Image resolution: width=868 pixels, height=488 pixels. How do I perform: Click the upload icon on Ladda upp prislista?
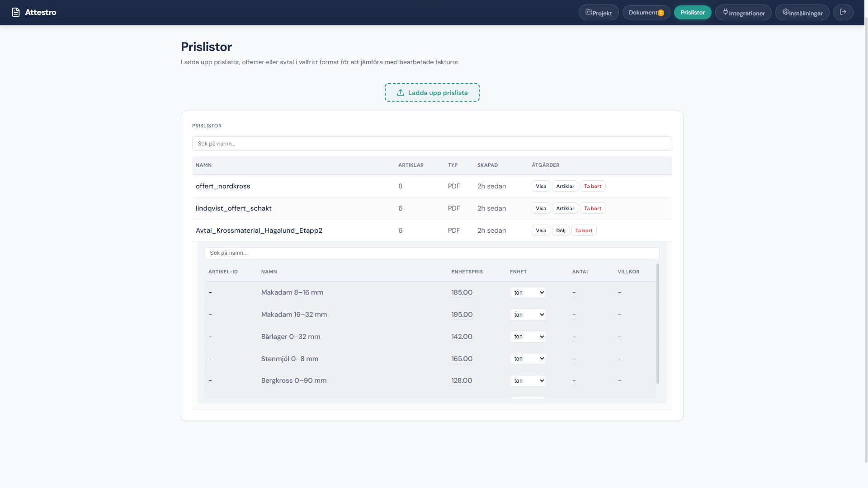(401, 93)
